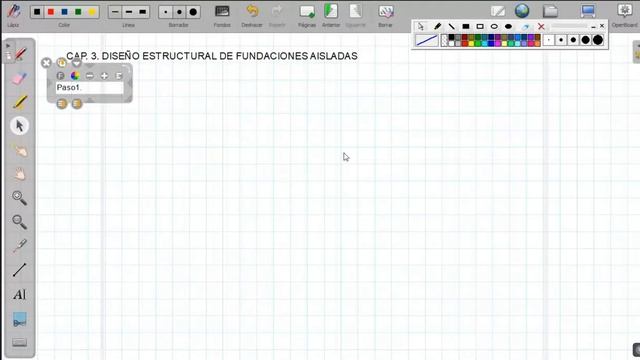Click the Borrar erase page button
The width and height of the screenshot is (640, 360).
385,11
